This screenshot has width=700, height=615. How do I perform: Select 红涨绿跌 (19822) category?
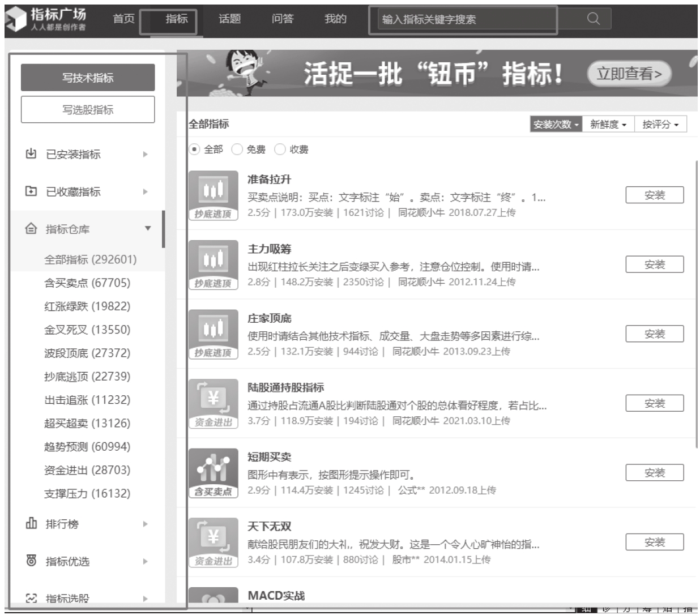point(87,306)
